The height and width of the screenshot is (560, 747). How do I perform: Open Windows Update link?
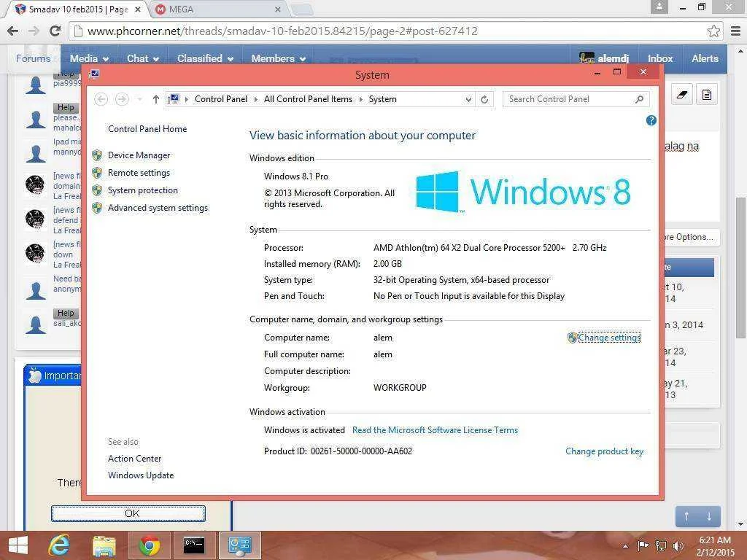tap(141, 475)
